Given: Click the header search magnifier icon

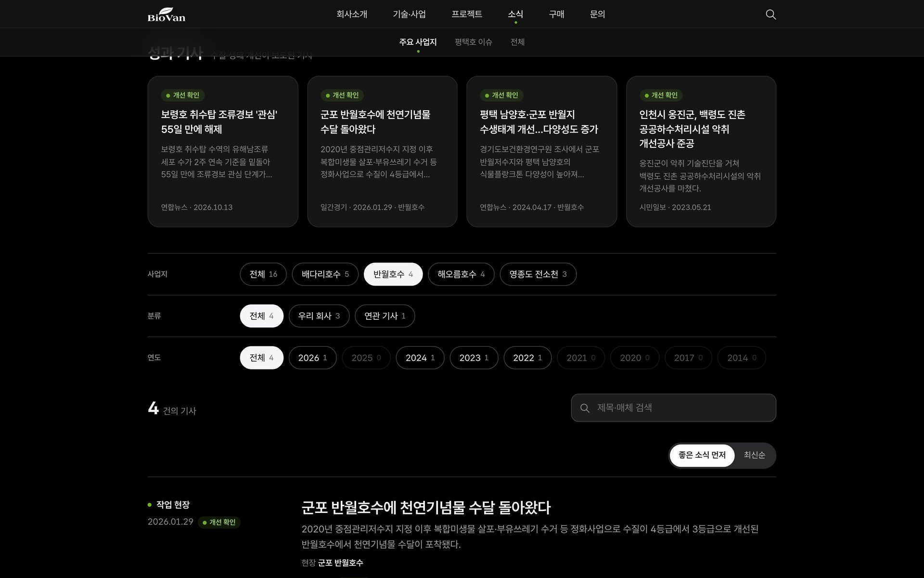Looking at the screenshot, I should tap(770, 14).
